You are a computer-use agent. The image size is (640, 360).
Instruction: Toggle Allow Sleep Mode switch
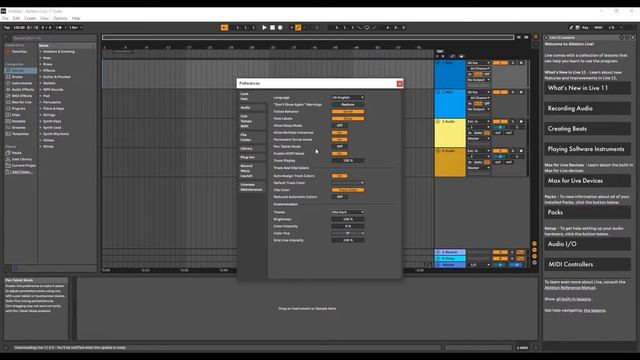[340, 125]
